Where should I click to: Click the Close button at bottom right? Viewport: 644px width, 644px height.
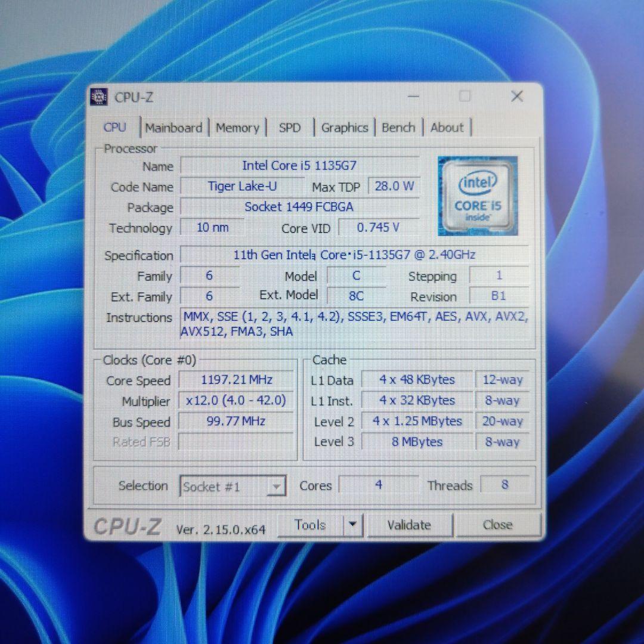(x=497, y=525)
